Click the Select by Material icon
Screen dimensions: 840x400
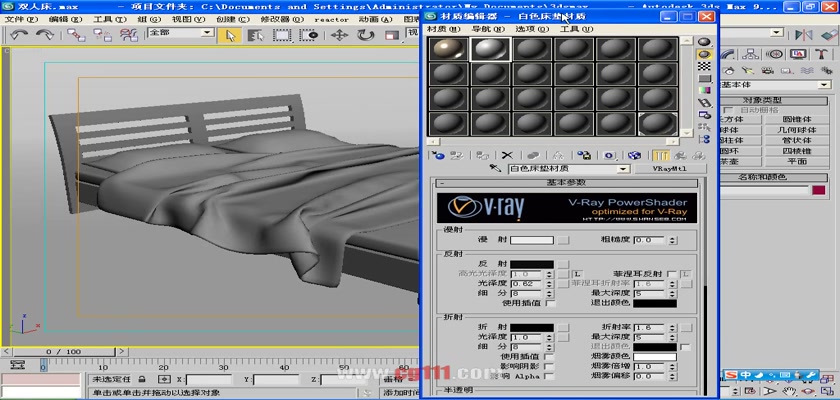[704, 127]
